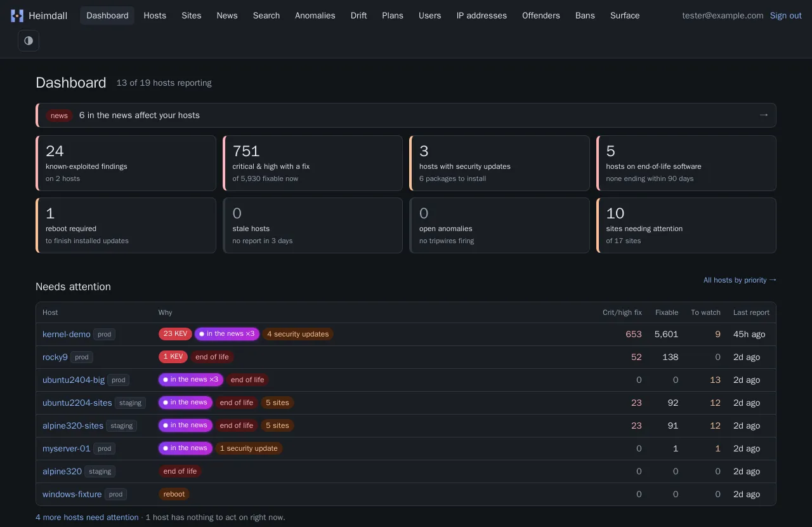This screenshot has width=812, height=527.
Task: Click the reboot badge on windows-fixture
Action: [x=174, y=494]
